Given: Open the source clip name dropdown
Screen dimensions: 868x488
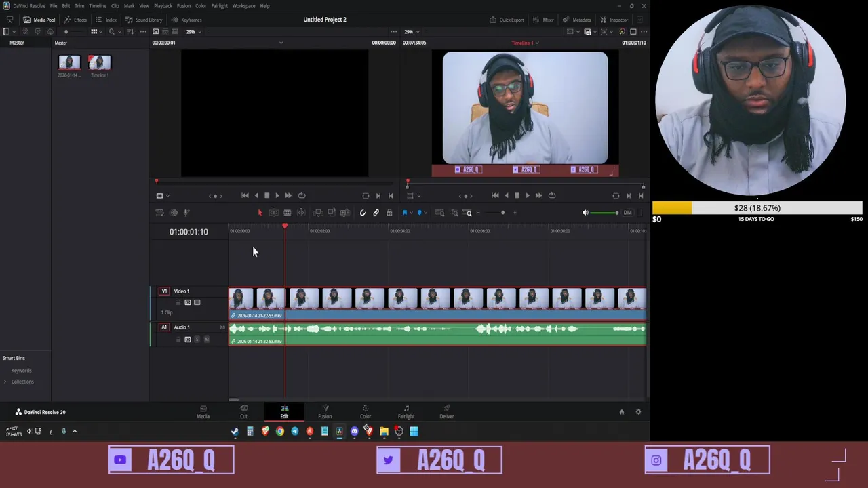Looking at the screenshot, I should pyautogui.click(x=281, y=43).
